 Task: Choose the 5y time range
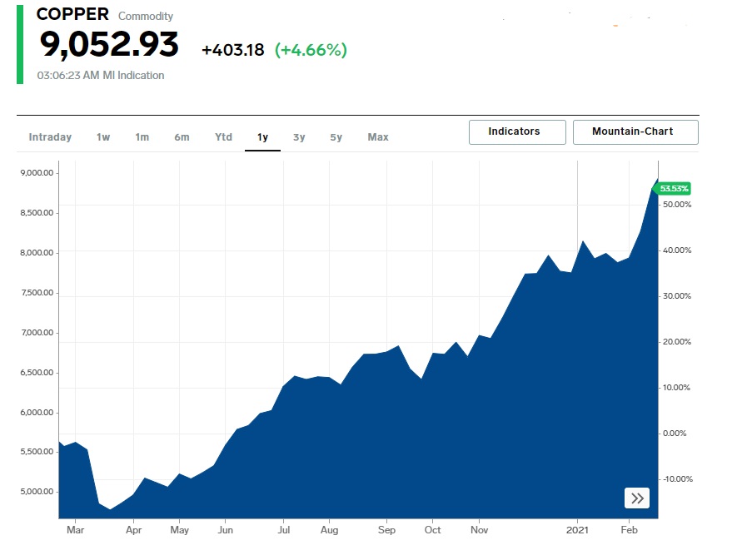point(336,137)
